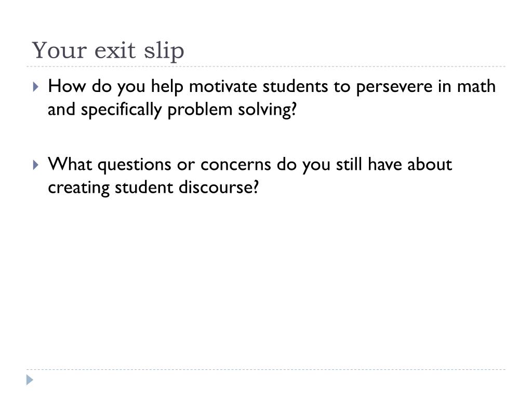
Task: Click the word 'exit' in the title
Action: pos(115,50)
